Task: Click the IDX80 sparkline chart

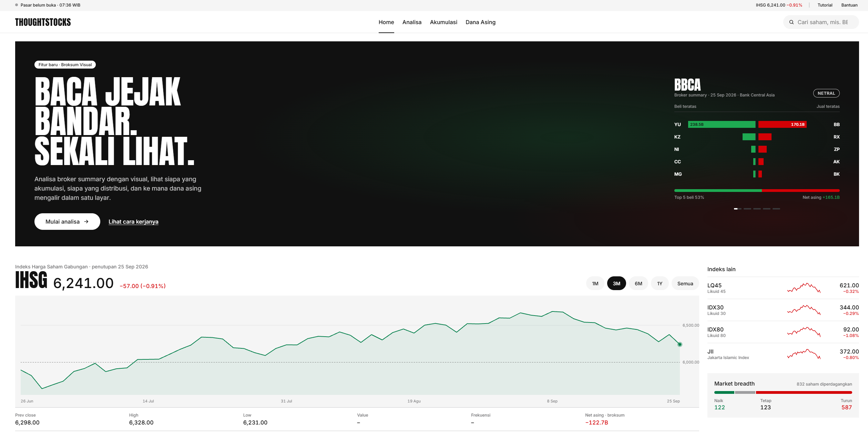Action: click(804, 332)
